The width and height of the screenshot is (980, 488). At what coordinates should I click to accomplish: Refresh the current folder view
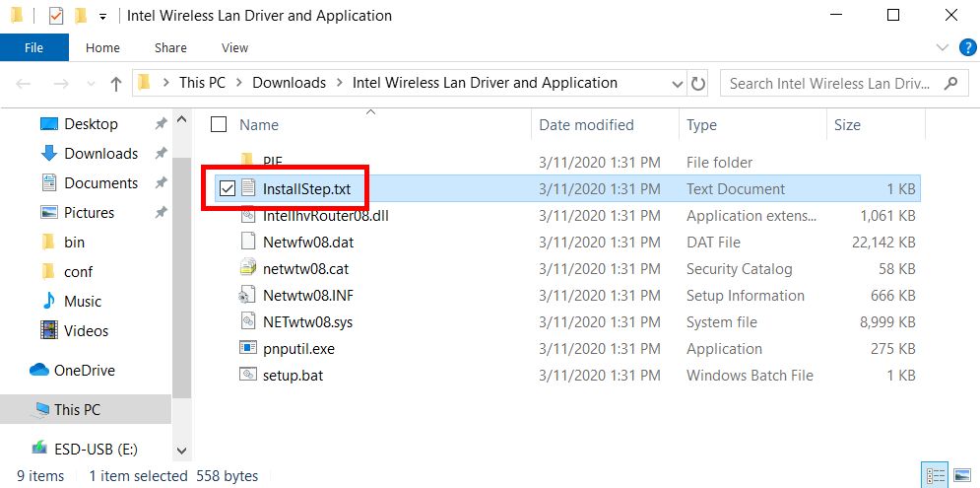[x=697, y=83]
